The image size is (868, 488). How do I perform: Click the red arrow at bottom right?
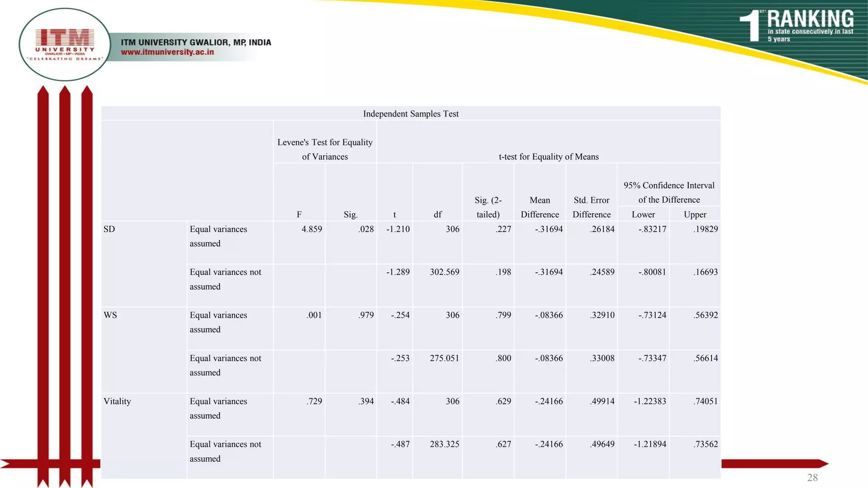point(775,463)
